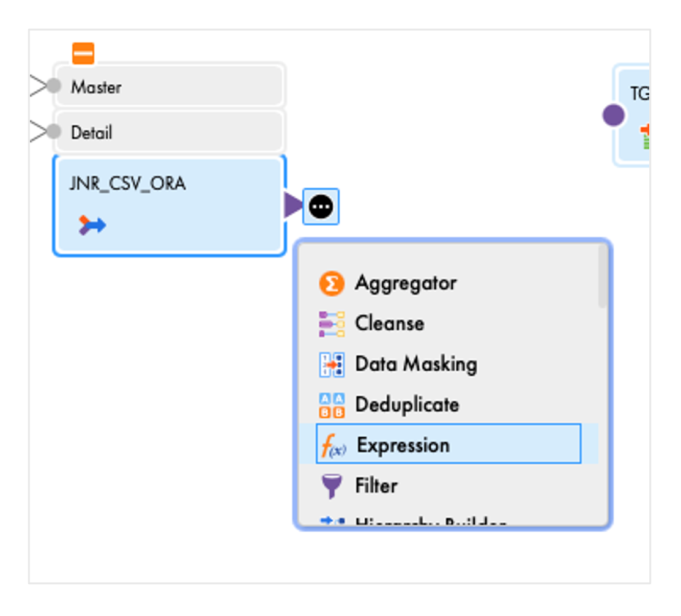Click the target's purple input port
This screenshot has width=681, height=616.
click(613, 115)
